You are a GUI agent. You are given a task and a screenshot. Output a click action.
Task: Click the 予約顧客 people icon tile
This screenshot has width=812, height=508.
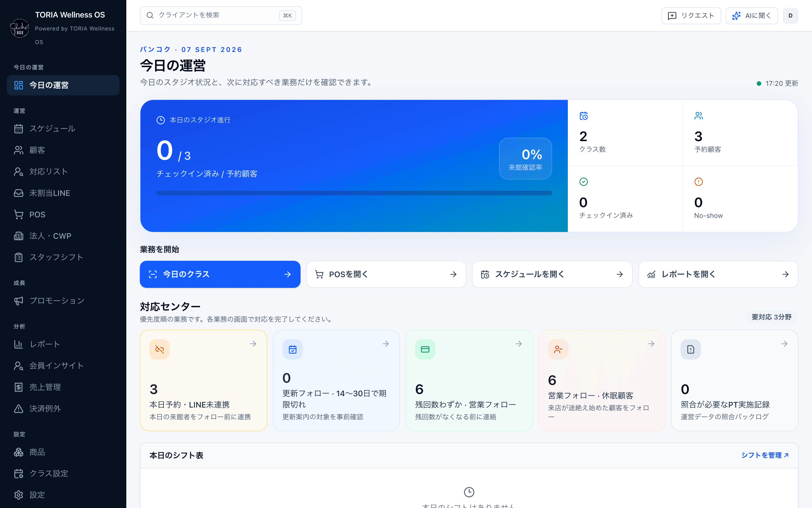click(x=740, y=133)
